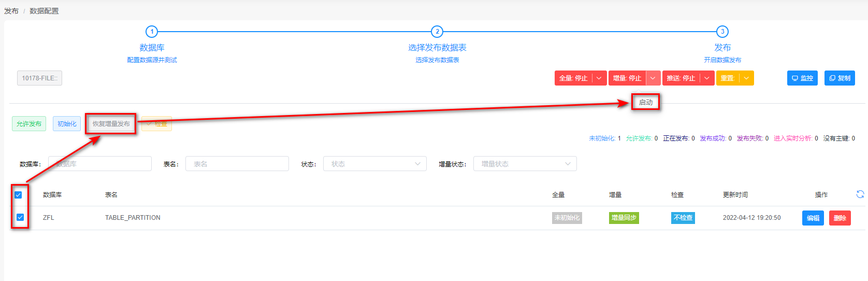The image size is (868, 281).
Task: Click step 1 数据库 circle icon
Action: tap(152, 32)
